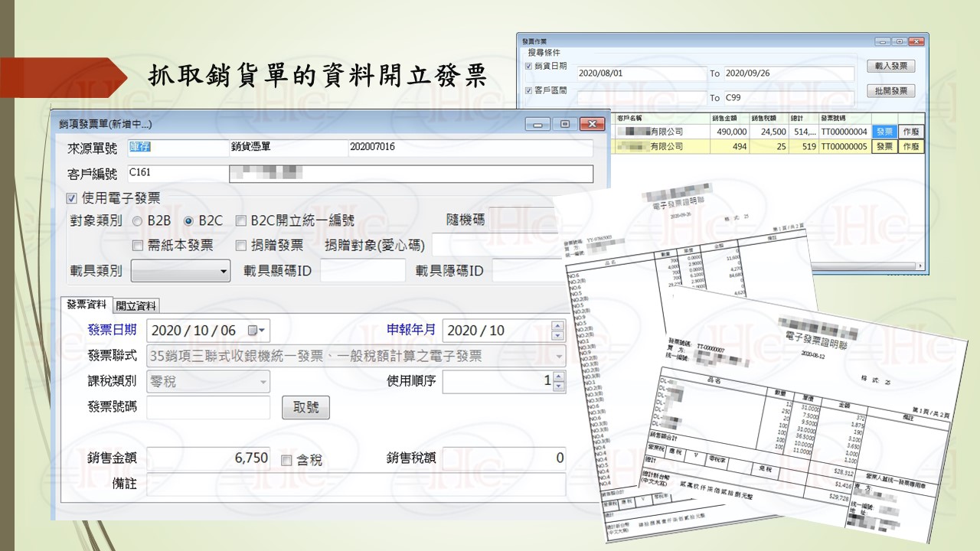Switch to the 開立資料 tab
980x551 pixels.
click(137, 306)
